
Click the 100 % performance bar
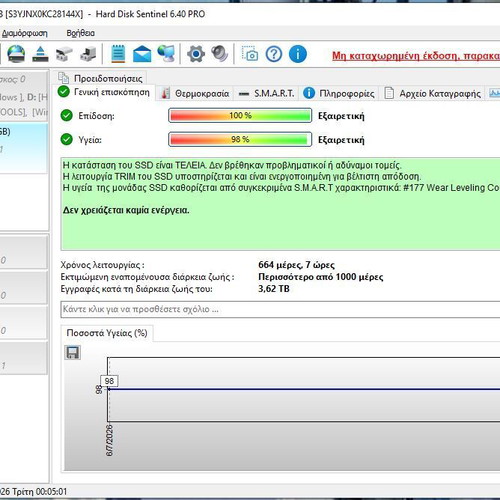pos(240,115)
